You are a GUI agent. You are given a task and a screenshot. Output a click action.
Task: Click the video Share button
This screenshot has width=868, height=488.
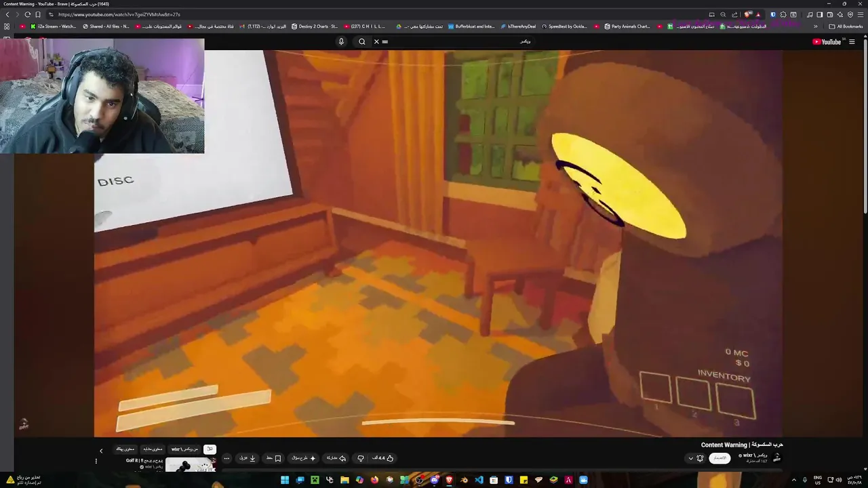[x=336, y=458]
